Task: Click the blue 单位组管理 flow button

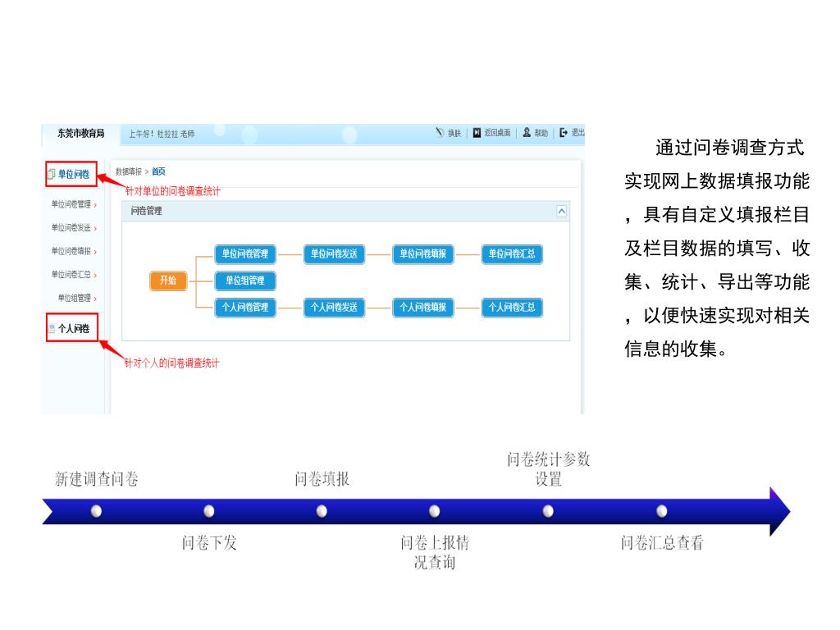Action: click(245, 281)
